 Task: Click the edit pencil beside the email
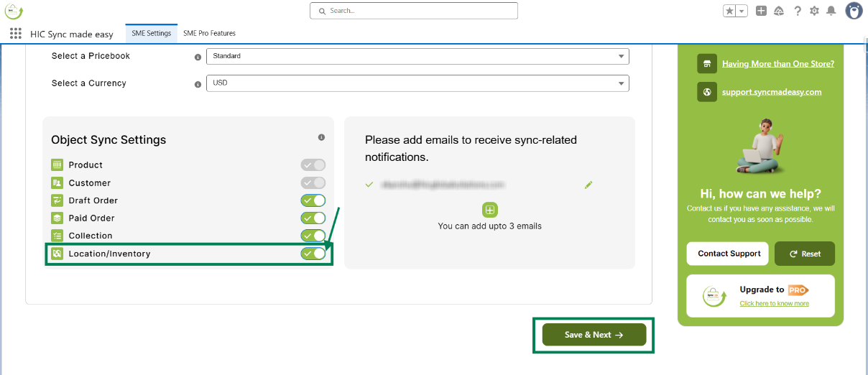coord(588,185)
